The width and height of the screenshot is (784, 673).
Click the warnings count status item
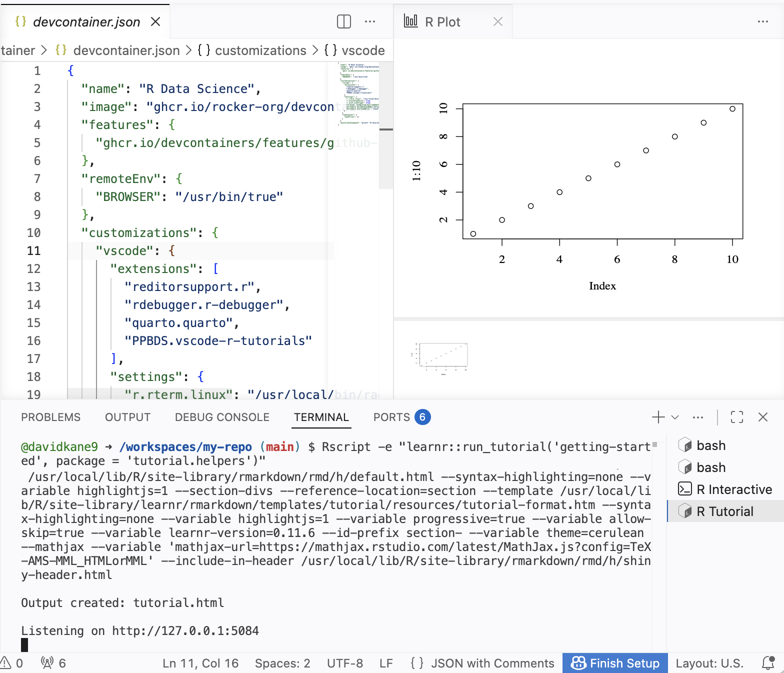point(12,663)
